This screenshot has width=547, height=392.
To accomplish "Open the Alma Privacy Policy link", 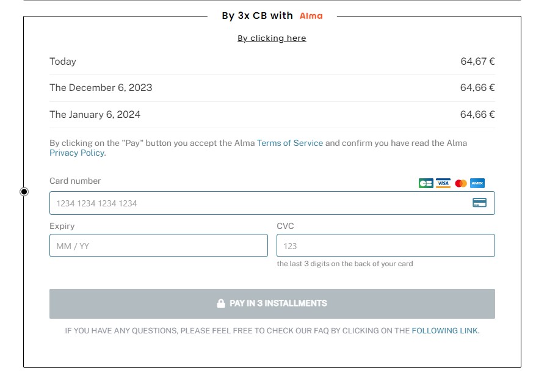I will [77, 153].
